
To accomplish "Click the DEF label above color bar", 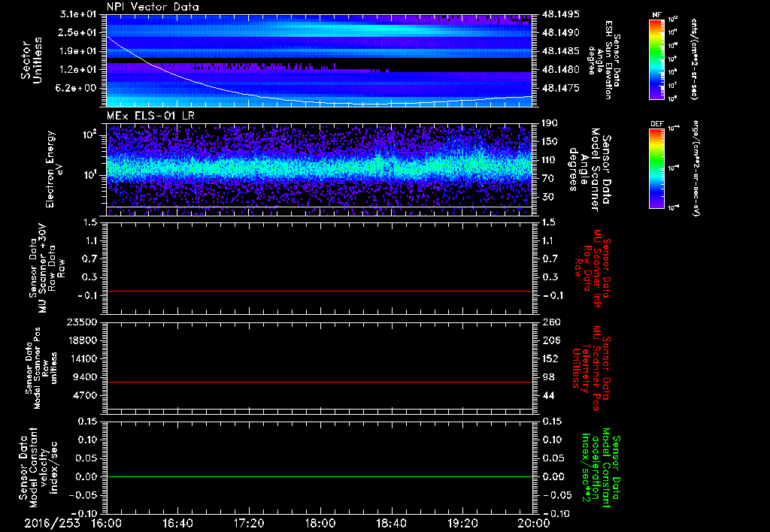I will pyautogui.click(x=657, y=124).
